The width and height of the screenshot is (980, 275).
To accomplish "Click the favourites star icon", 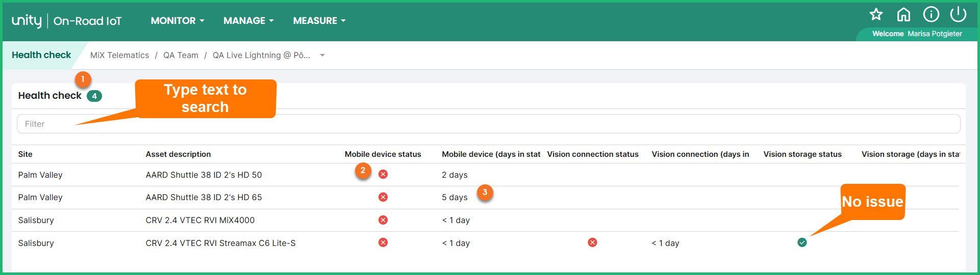I will coord(876,15).
